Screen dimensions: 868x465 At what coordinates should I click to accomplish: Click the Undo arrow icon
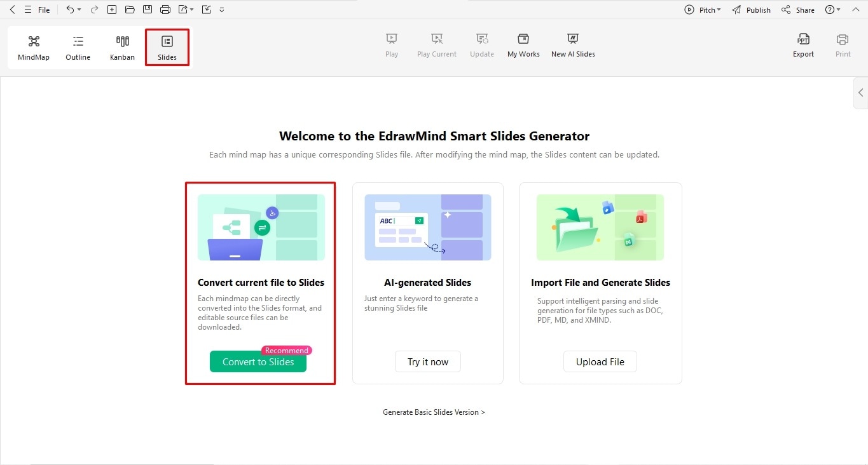click(x=70, y=10)
